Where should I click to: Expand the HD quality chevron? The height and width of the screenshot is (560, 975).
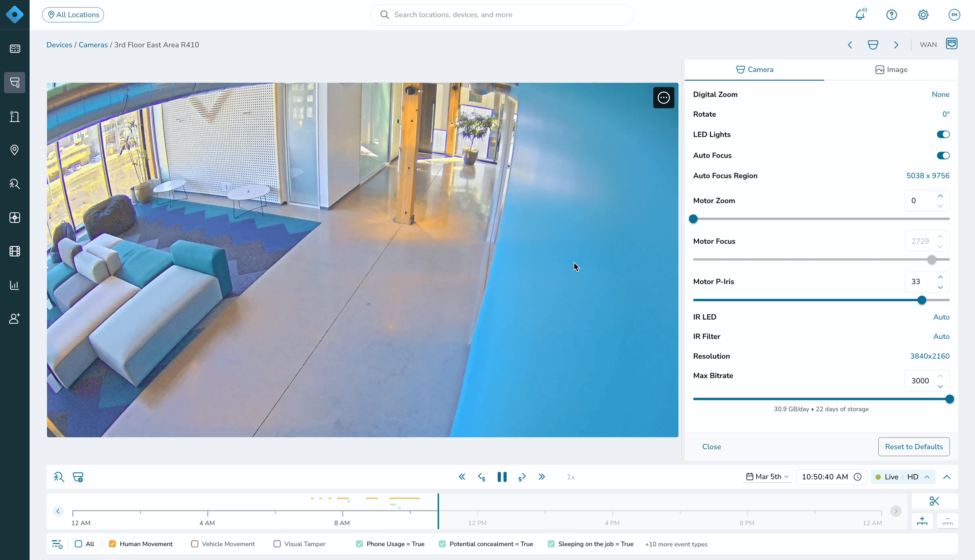tap(927, 477)
